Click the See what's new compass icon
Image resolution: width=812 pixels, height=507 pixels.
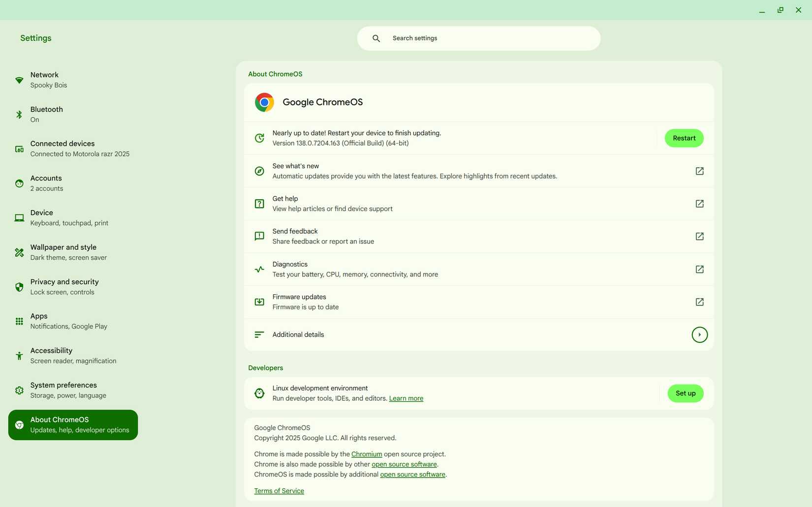(259, 171)
